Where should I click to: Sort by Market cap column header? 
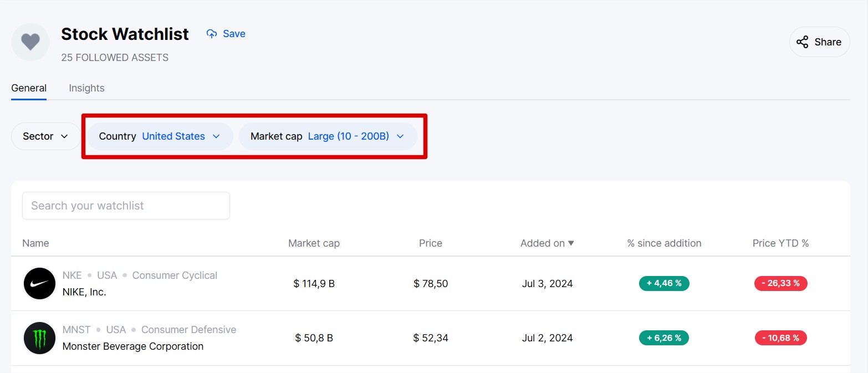pyautogui.click(x=314, y=243)
